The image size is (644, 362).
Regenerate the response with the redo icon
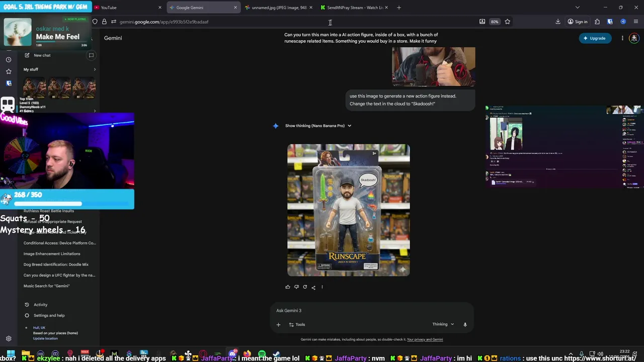305,287
